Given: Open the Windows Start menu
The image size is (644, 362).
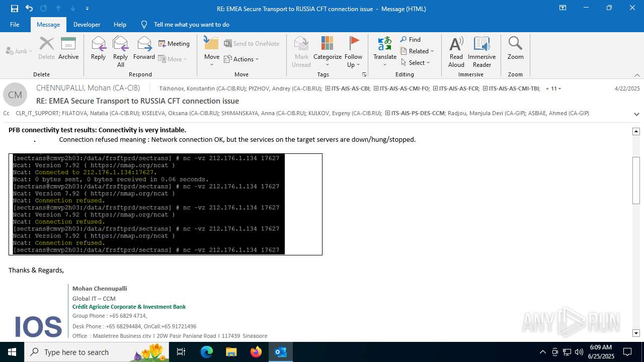Looking at the screenshot, I should 12,352.
